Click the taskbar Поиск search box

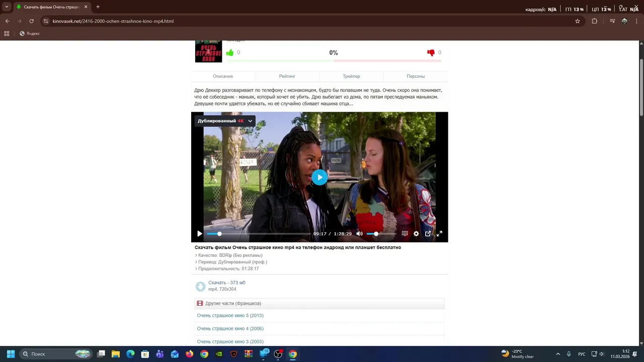tap(56, 354)
